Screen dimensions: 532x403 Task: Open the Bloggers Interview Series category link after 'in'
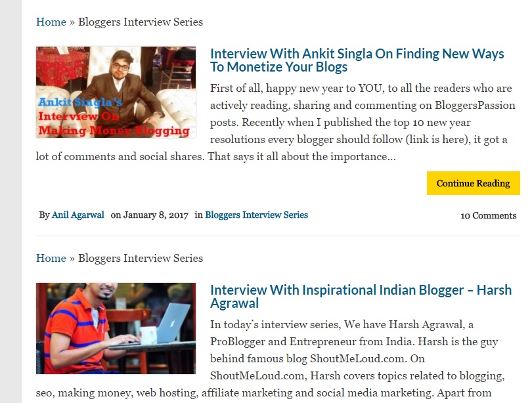256,215
